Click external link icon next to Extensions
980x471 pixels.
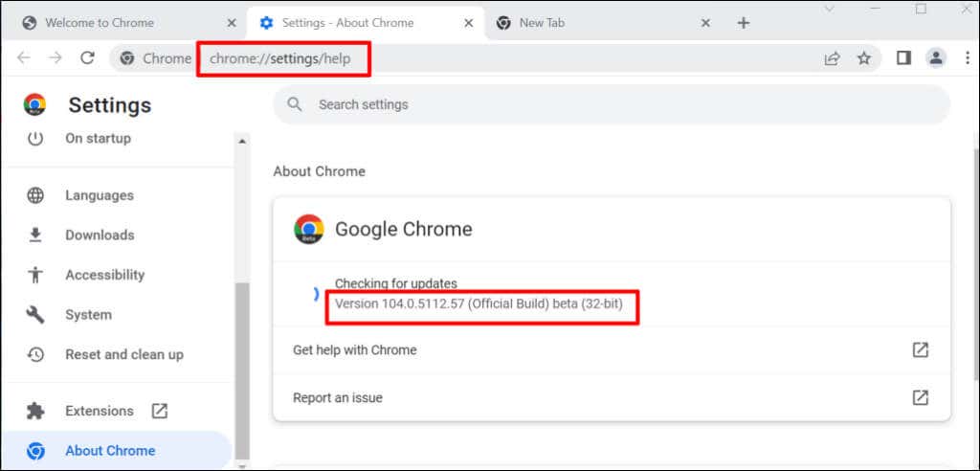[x=160, y=411]
